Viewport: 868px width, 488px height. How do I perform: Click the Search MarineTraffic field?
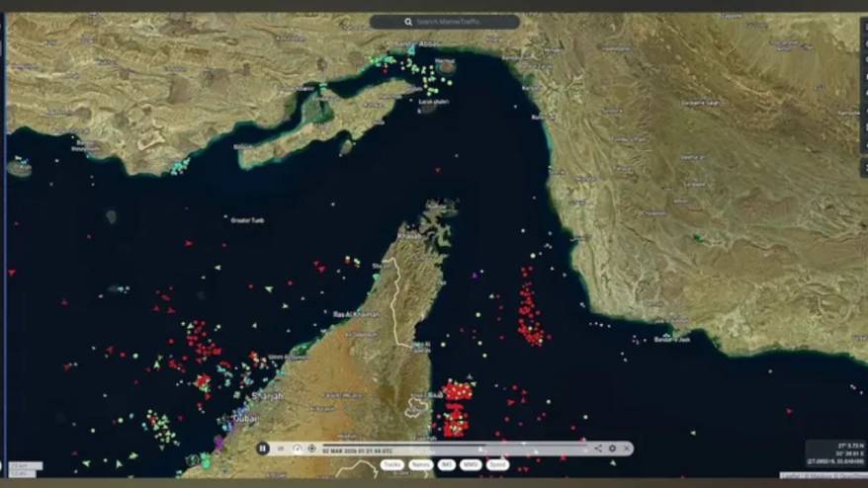(x=450, y=22)
